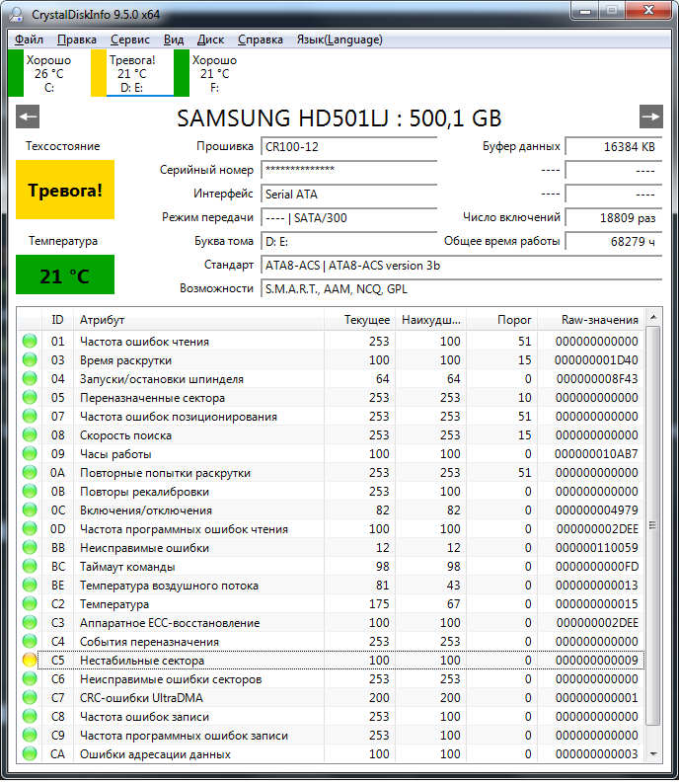The width and height of the screenshot is (679, 784).
Task: Click features field S.M.A.R.T., AAM, NCQ, GPL
Action: [x=462, y=289]
